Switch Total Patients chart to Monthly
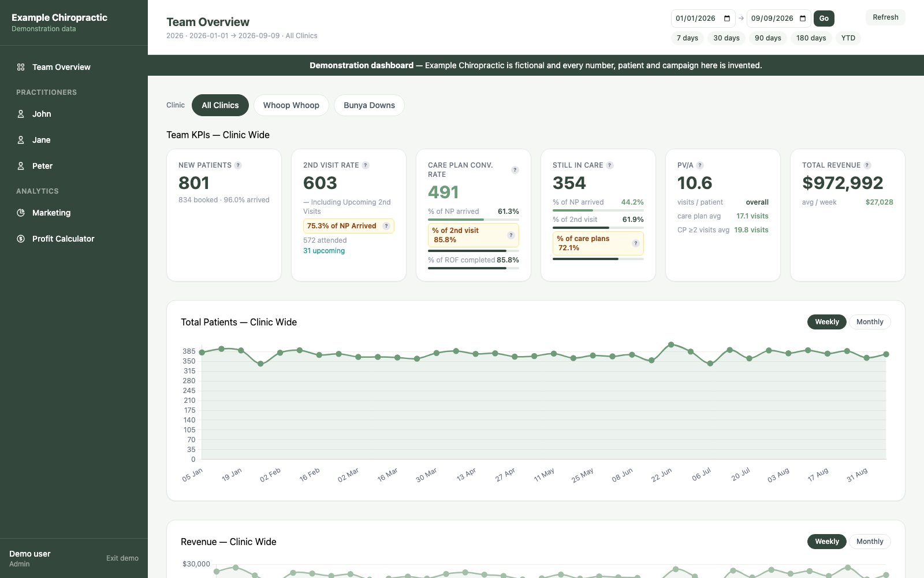Image resolution: width=924 pixels, height=578 pixels. click(870, 322)
